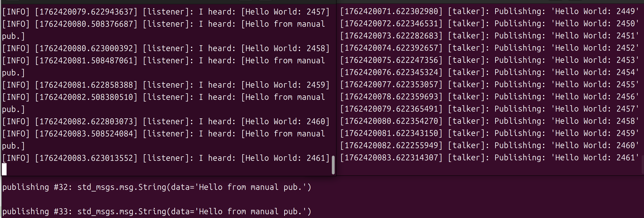This screenshot has height=218, width=644.
Task: Click talker timestamp 1762420076.622345324
Action: (391, 72)
